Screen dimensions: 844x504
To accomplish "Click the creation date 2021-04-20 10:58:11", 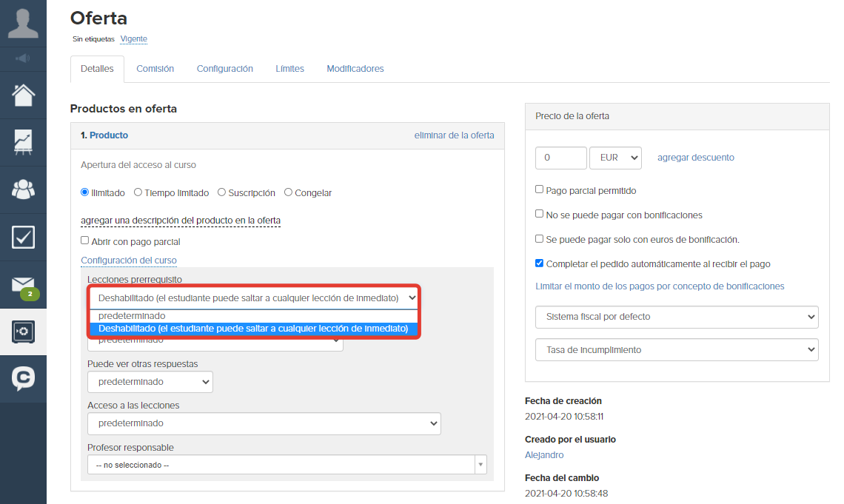I will pyautogui.click(x=564, y=417).
